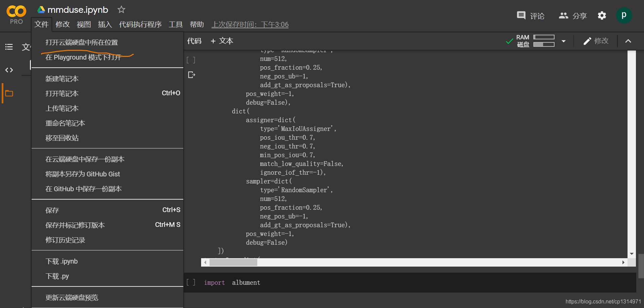Open the 插入 menu
The height and width of the screenshot is (308, 644).
105,24
